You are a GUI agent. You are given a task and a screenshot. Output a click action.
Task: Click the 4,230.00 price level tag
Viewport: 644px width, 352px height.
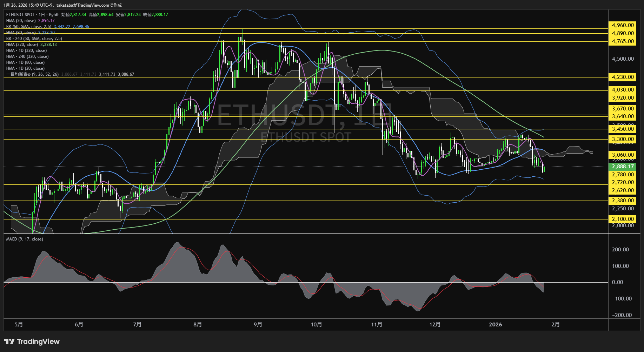623,77
